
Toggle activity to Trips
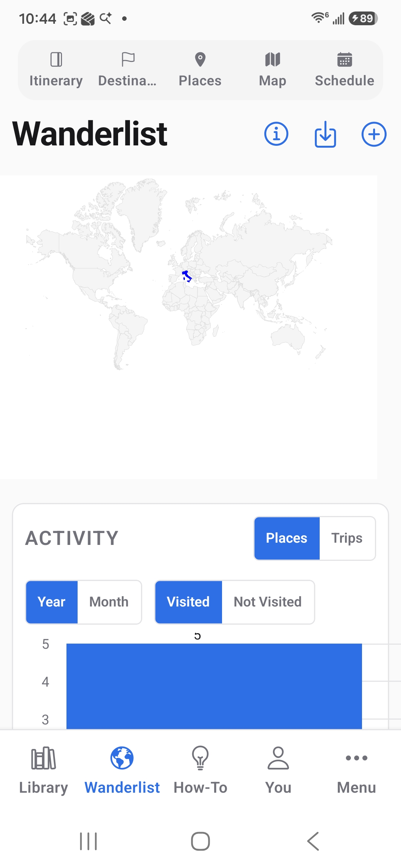coord(347,538)
